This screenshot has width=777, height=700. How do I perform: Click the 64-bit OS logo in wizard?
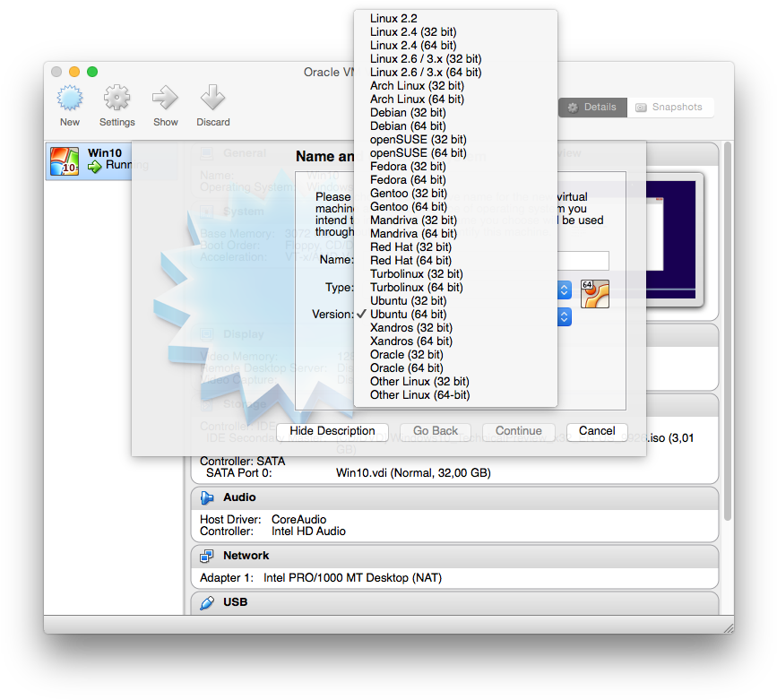tap(597, 291)
